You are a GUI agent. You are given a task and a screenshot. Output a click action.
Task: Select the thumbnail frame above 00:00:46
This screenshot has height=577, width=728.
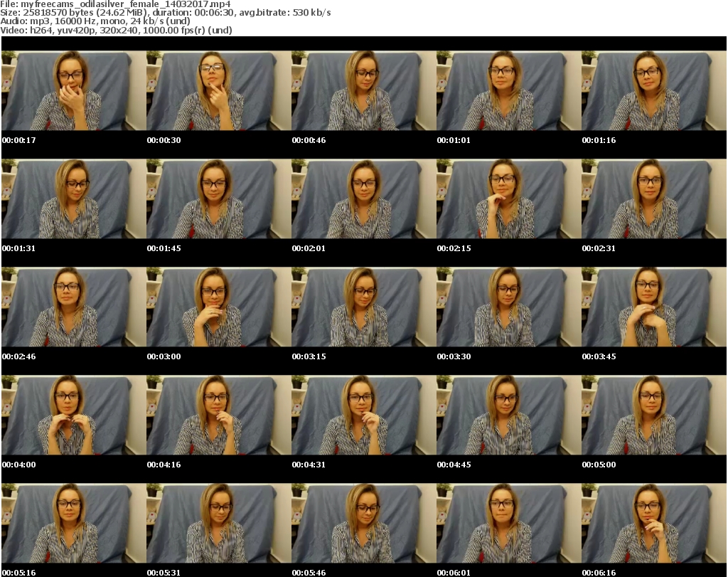(363, 90)
